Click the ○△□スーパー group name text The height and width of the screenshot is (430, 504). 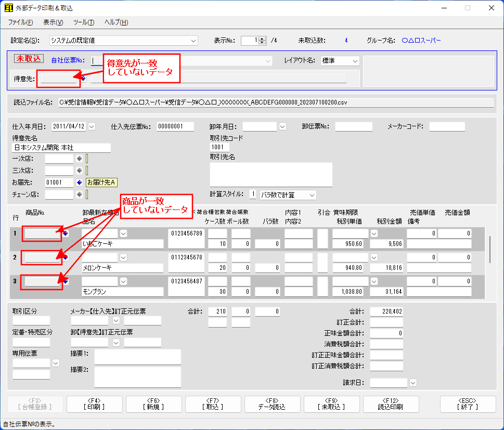pos(421,41)
